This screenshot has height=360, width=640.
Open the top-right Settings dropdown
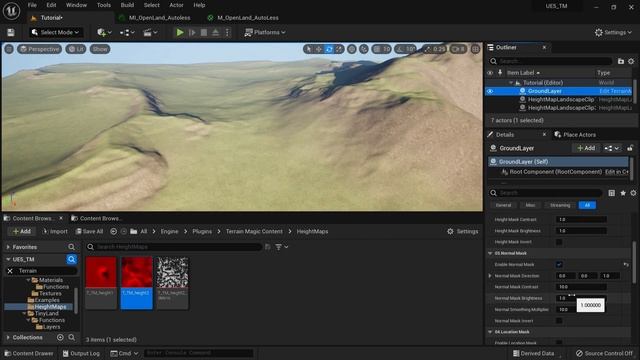click(x=613, y=32)
